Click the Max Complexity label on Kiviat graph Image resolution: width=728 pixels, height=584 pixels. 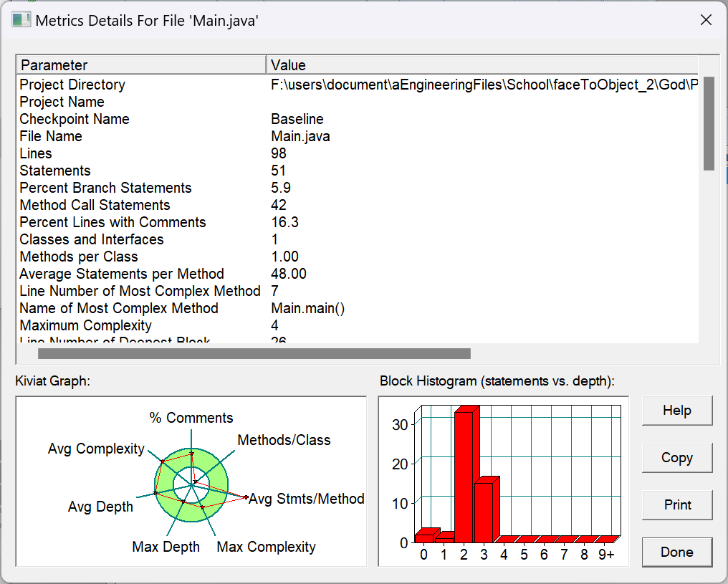pos(266,547)
